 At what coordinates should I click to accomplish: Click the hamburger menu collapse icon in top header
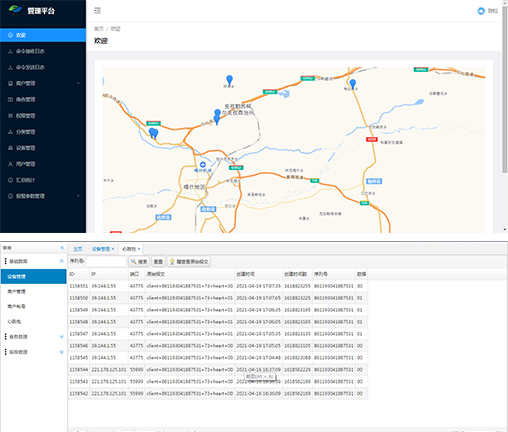tap(97, 11)
